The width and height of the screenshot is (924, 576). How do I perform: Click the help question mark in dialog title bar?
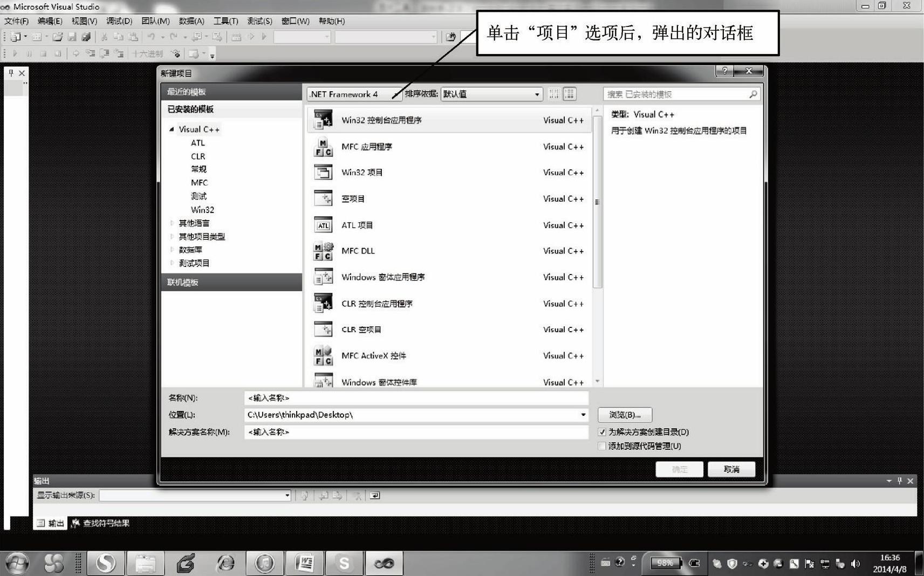(724, 71)
